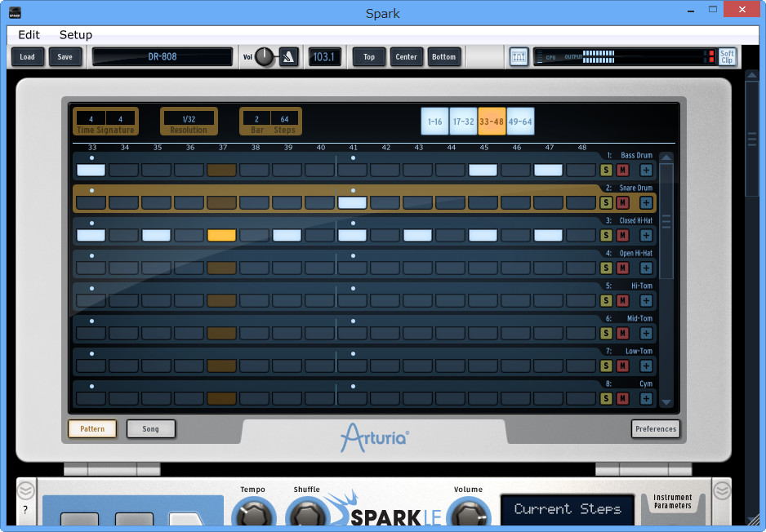Toggle Closed Hi-Hat step 37
Screen dimensions: 766x532
click(x=222, y=235)
